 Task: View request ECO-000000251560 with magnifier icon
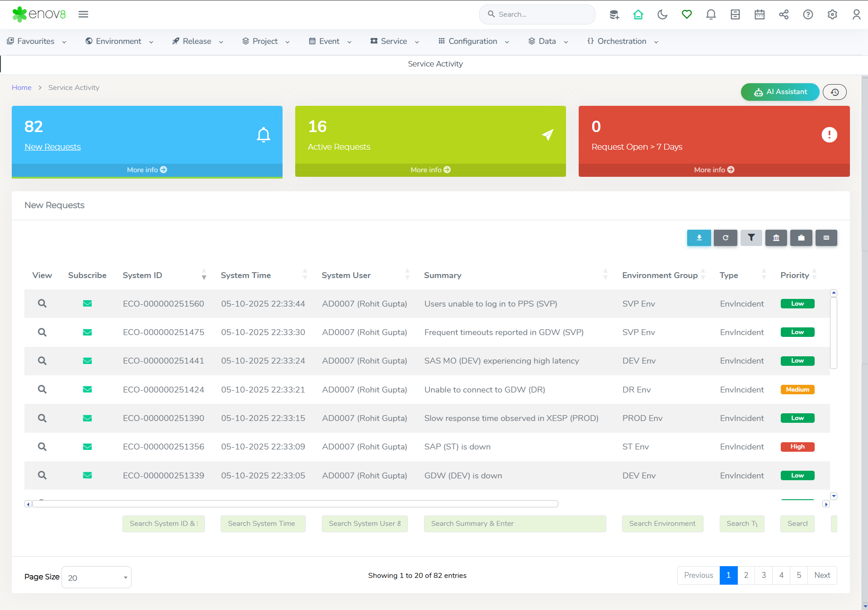point(42,303)
